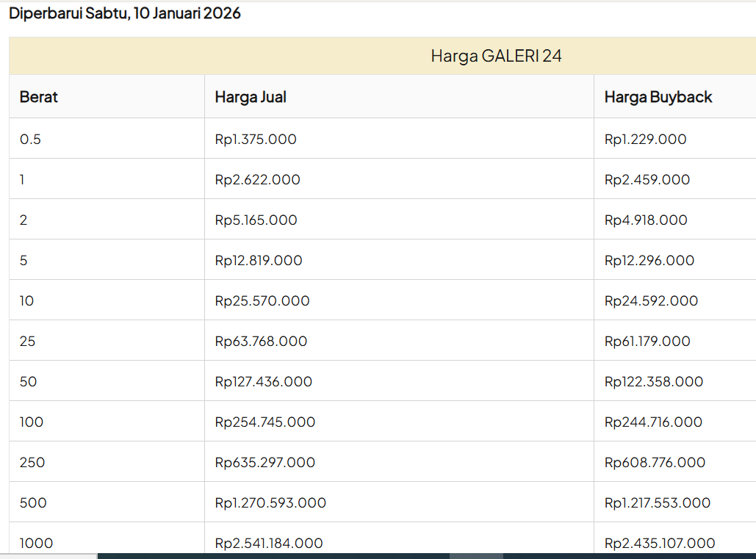This screenshot has height=559, width=756.
Task: Select the Rp608.776.000 buyback price
Action: tap(655, 463)
